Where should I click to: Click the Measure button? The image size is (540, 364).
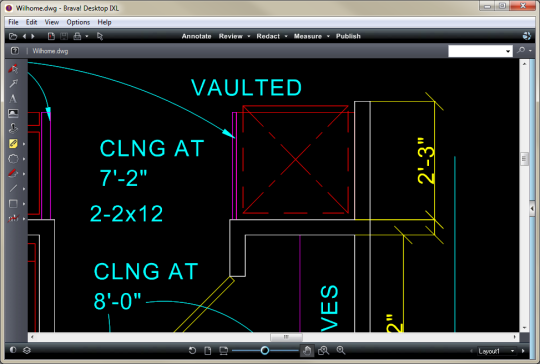coord(308,36)
